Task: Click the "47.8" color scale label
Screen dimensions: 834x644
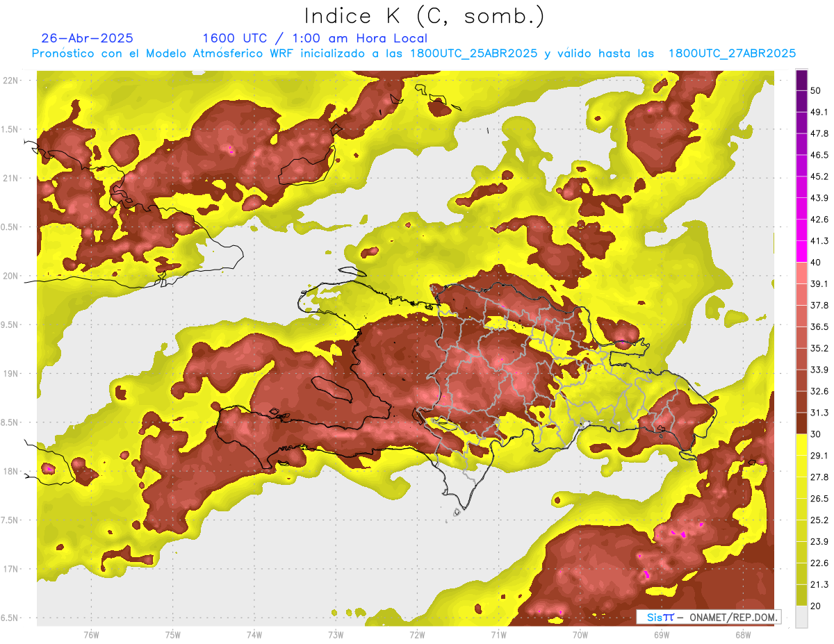Action: (x=819, y=133)
